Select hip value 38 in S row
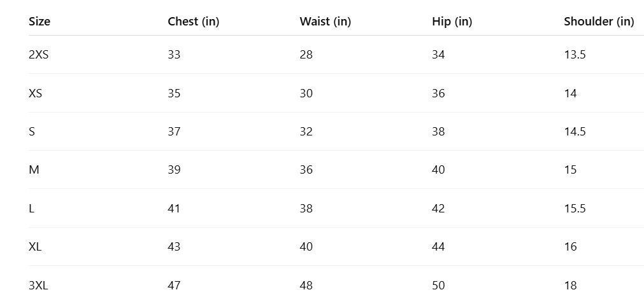Screen dimensions: 644x304 coord(438,132)
